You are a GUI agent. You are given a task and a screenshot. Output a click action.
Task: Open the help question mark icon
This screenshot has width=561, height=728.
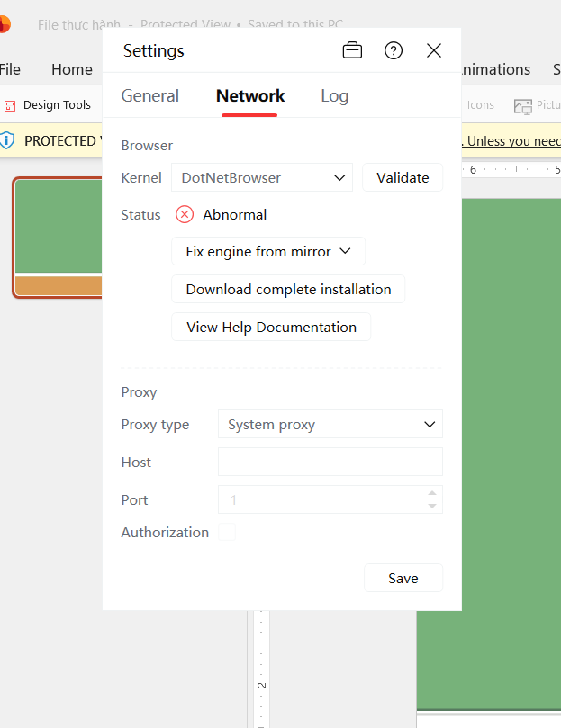[x=394, y=50]
